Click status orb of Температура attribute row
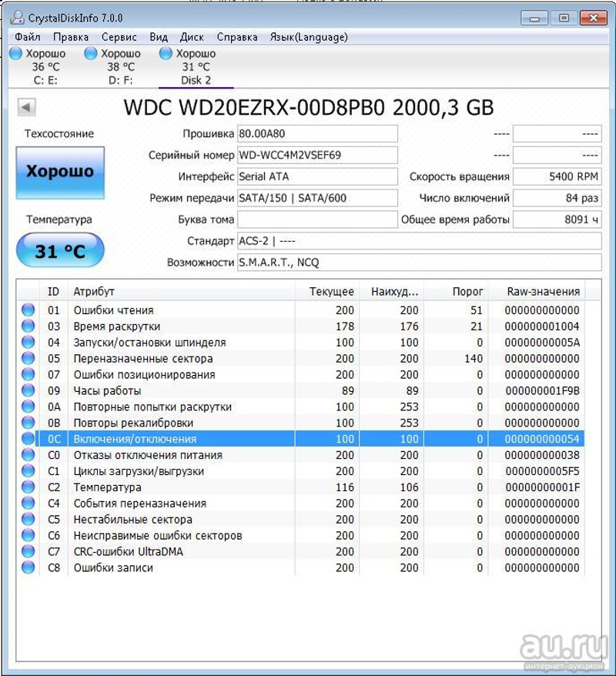616x676 pixels. pos(28,487)
